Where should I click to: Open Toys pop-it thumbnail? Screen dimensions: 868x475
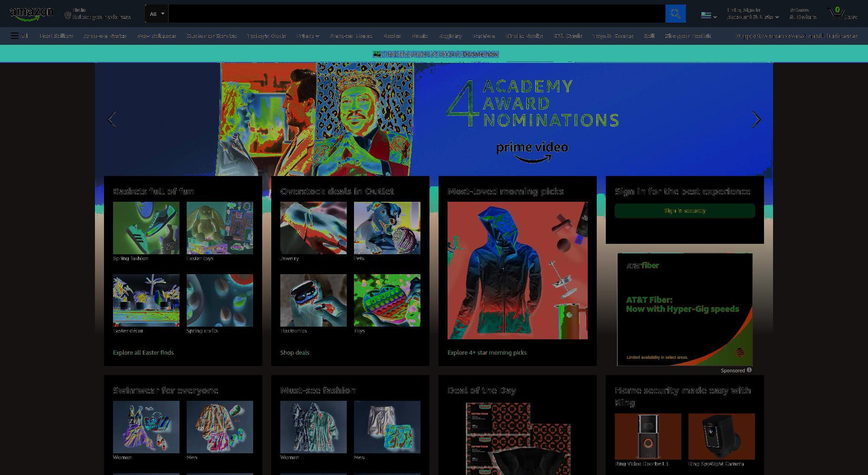pos(387,300)
